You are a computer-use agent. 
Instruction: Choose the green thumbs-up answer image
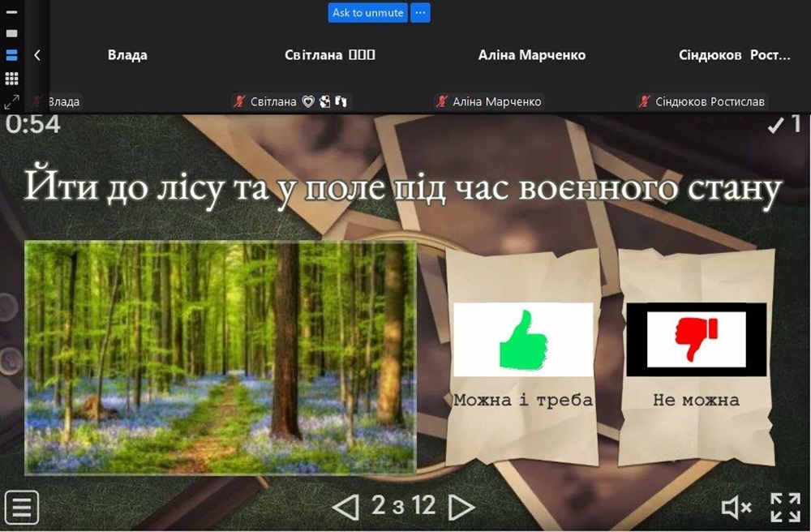coord(523,340)
